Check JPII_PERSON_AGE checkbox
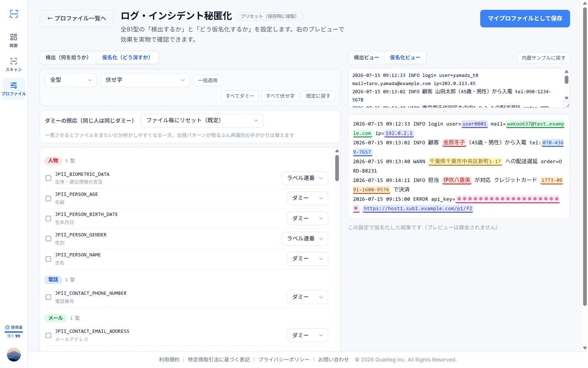Image resolution: width=588 pixels, height=368 pixels. [x=48, y=198]
